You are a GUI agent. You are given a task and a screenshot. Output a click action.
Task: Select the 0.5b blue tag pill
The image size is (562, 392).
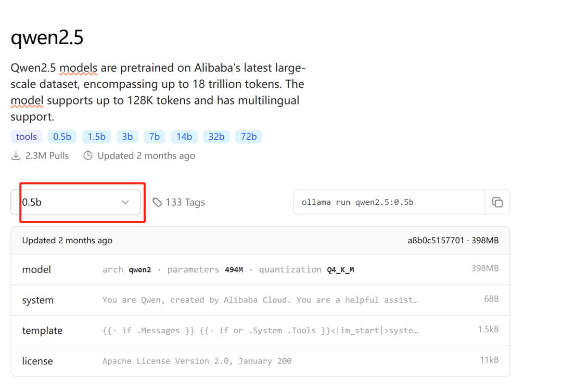pos(62,137)
